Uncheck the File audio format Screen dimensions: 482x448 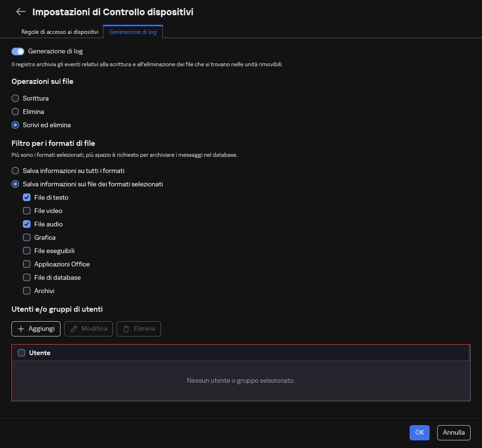click(27, 224)
